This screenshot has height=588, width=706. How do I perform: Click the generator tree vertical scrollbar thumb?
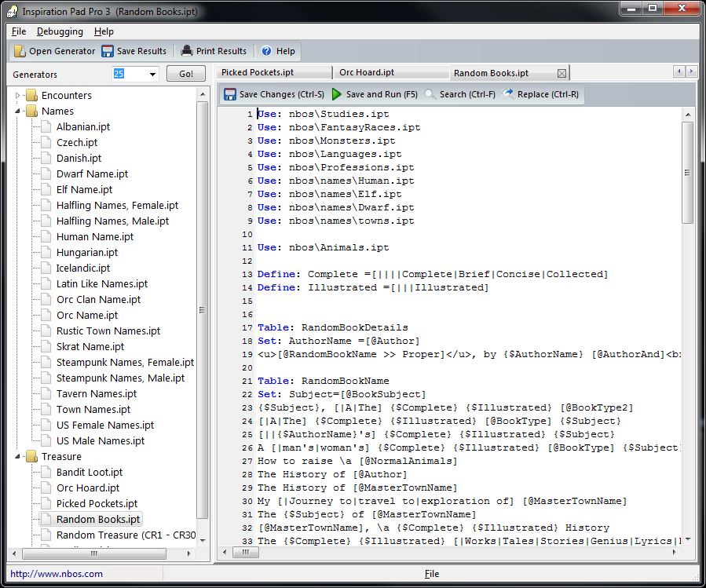202,310
